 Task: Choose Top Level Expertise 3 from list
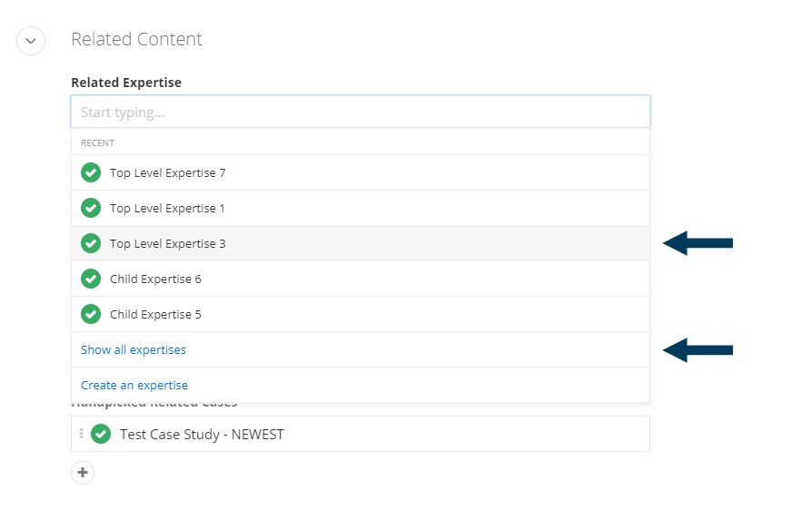(361, 243)
